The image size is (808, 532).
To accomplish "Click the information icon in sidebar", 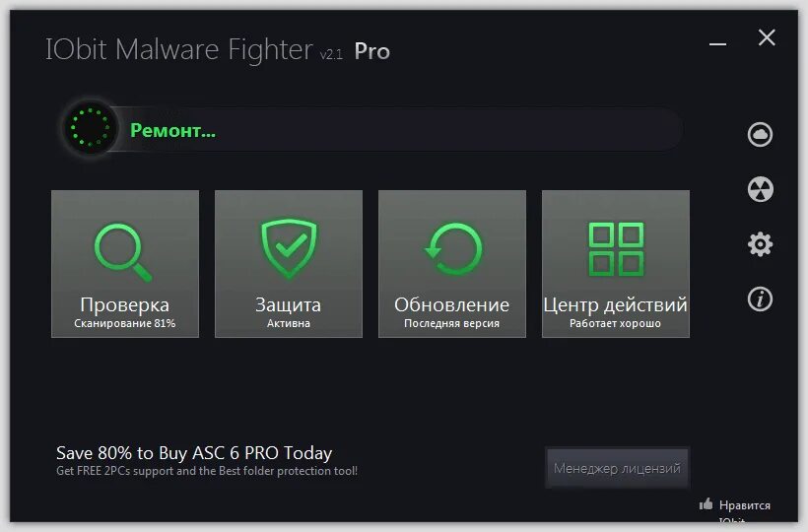I will pyautogui.click(x=760, y=299).
